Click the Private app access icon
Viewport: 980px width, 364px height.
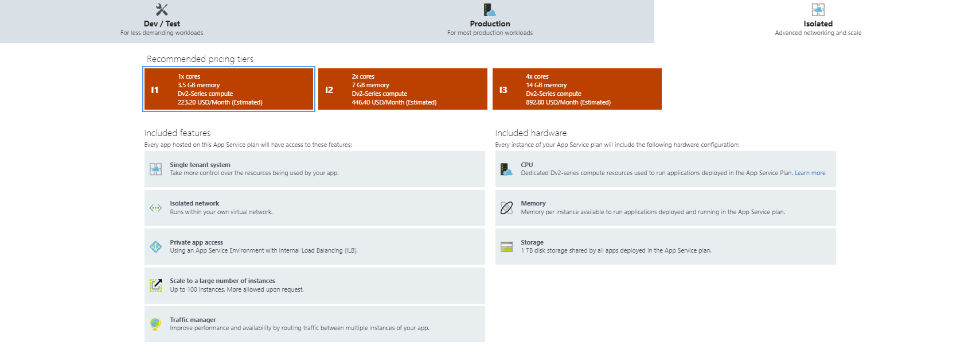tap(155, 246)
